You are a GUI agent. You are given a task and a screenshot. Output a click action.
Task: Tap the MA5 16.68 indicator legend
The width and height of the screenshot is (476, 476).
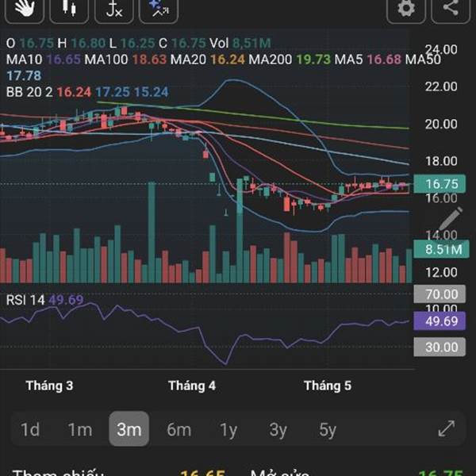[x=367, y=59]
